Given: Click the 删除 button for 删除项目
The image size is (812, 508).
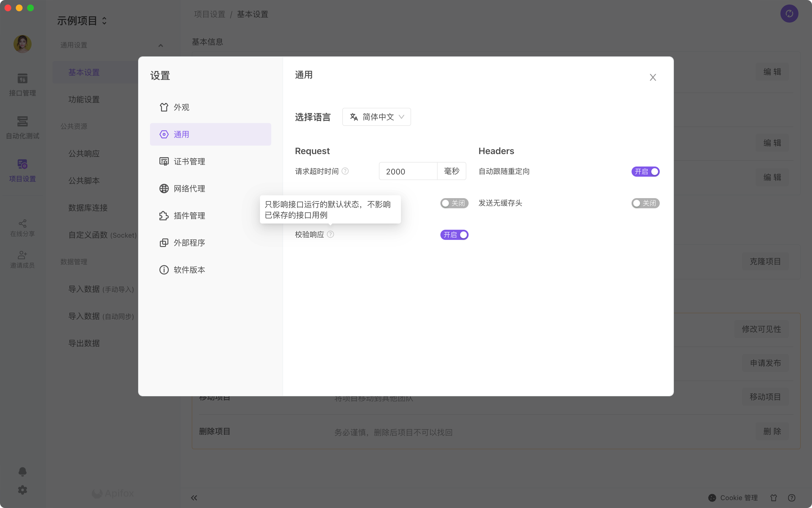Looking at the screenshot, I should (772, 431).
